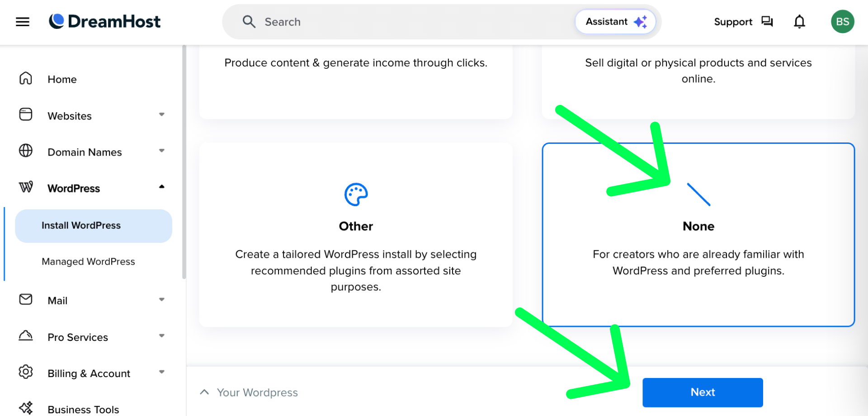Click the DreamHost logo
The image size is (868, 416).
(x=104, y=21)
